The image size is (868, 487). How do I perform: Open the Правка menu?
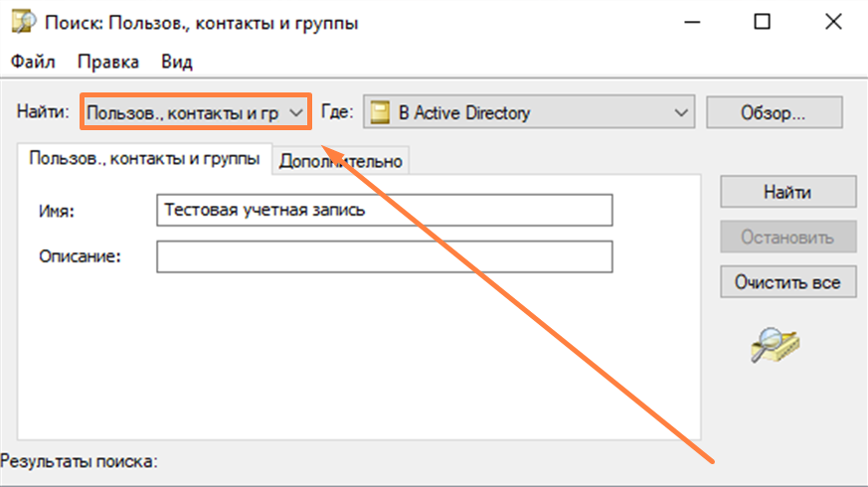pyautogui.click(x=108, y=62)
